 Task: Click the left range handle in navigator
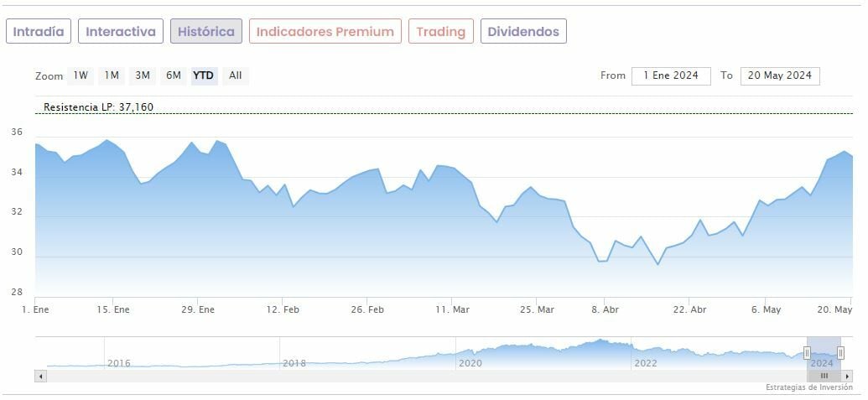[x=808, y=353]
